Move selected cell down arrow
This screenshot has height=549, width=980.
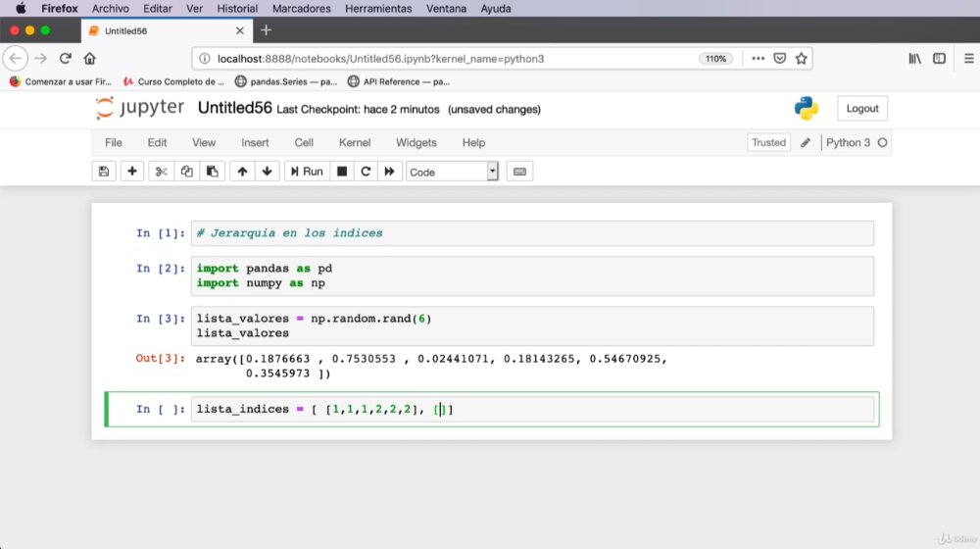pos(267,172)
